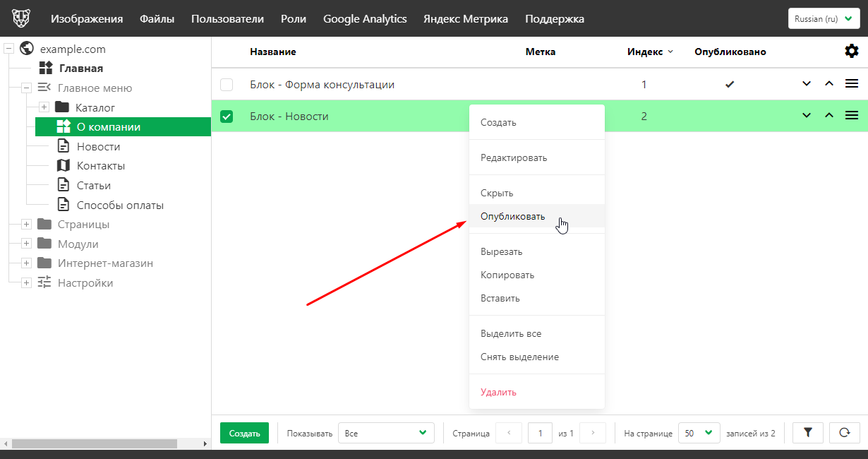The image size is (868, 459).
Task: Click globe icon next to example.com
Action: click(28, 49)
